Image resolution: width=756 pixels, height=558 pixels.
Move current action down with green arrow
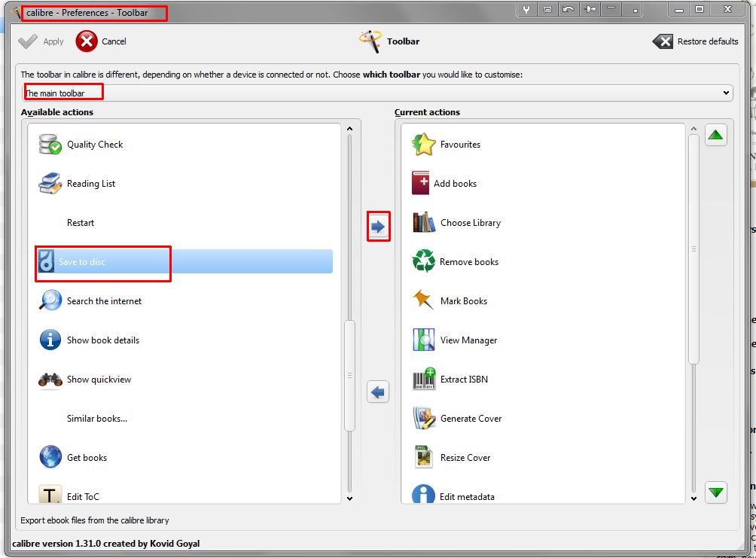716,492
